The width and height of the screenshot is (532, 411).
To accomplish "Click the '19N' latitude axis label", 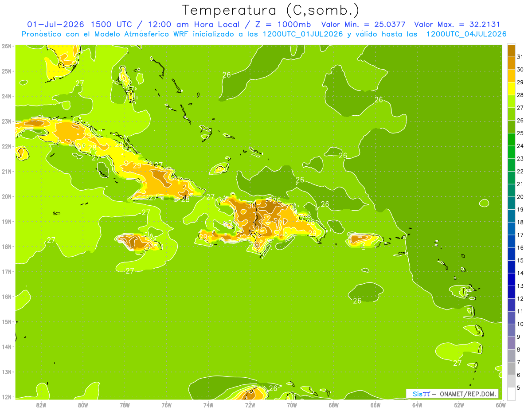I will point(6,221).
